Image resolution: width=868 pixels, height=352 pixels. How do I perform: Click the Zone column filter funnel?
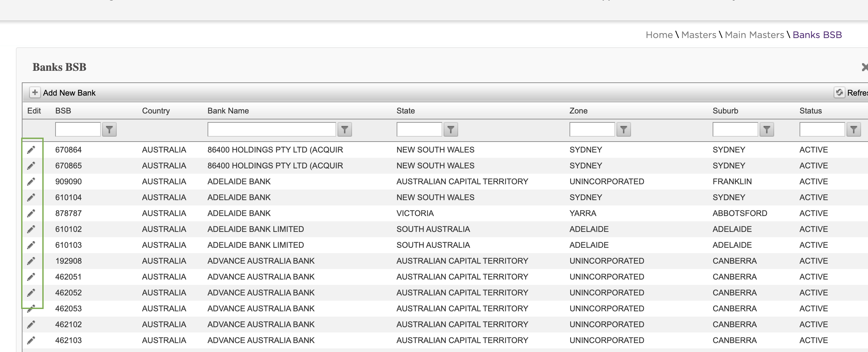(623, 129)
